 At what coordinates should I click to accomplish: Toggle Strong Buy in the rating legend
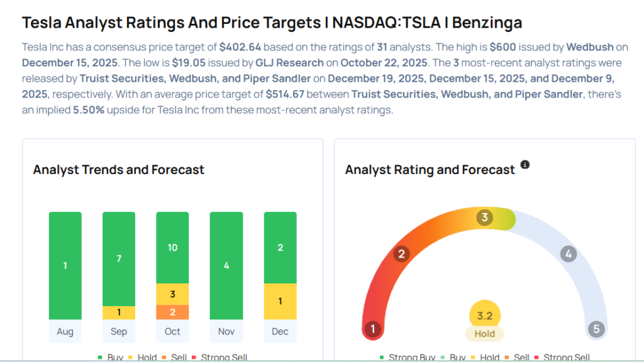click(408, 357)
